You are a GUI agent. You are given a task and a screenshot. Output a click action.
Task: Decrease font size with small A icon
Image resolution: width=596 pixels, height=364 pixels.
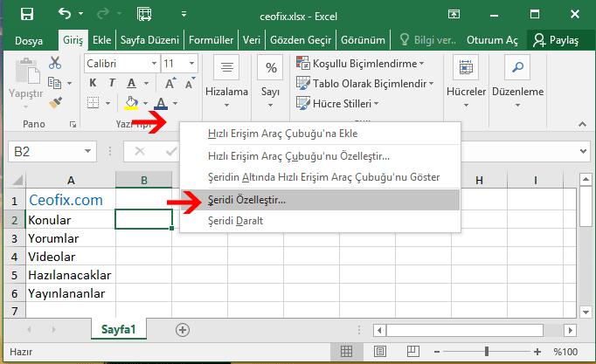(x=190, y=83)
